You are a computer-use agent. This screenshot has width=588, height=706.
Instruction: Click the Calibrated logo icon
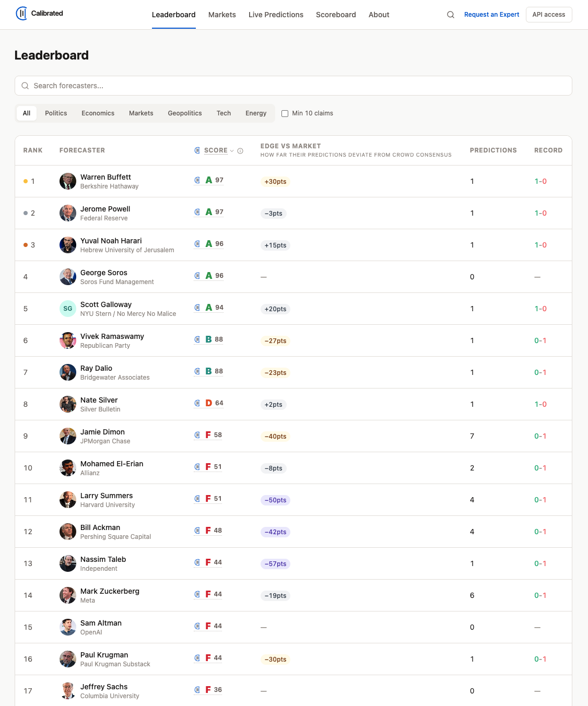tap(21, 14)
